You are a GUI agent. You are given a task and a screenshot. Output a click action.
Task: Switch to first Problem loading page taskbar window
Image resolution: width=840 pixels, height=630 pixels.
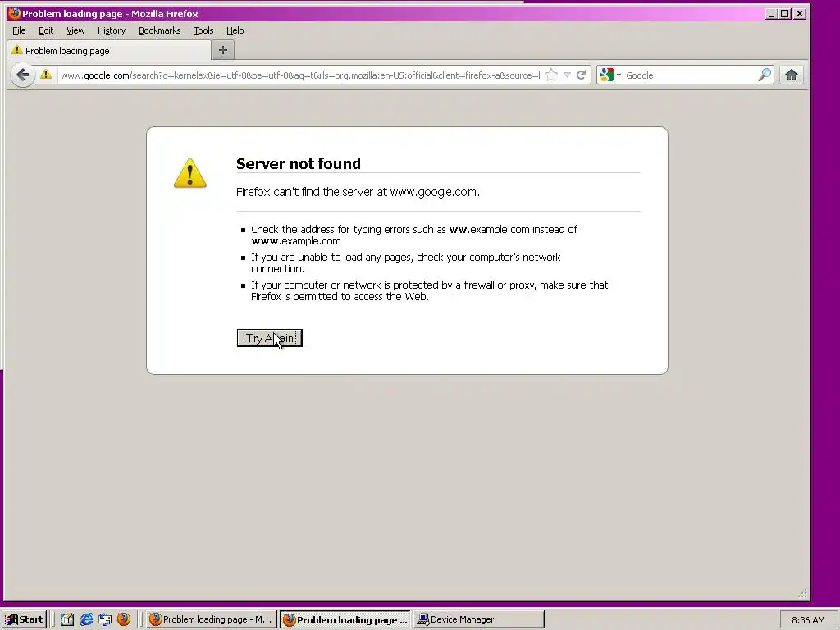(211, 619)
